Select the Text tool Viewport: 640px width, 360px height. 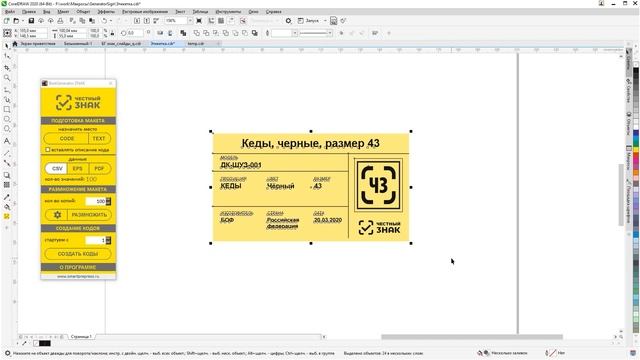7,141
